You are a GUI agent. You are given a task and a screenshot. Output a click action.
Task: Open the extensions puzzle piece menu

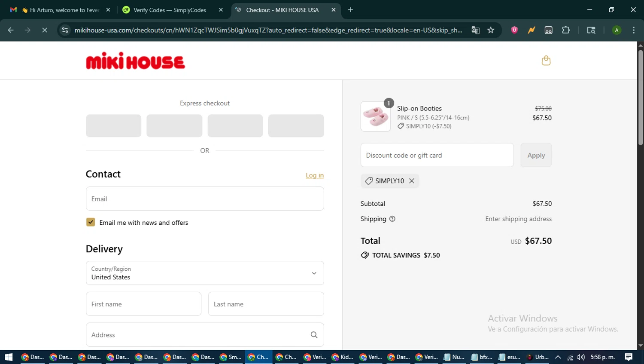click(x=566, y=30)
